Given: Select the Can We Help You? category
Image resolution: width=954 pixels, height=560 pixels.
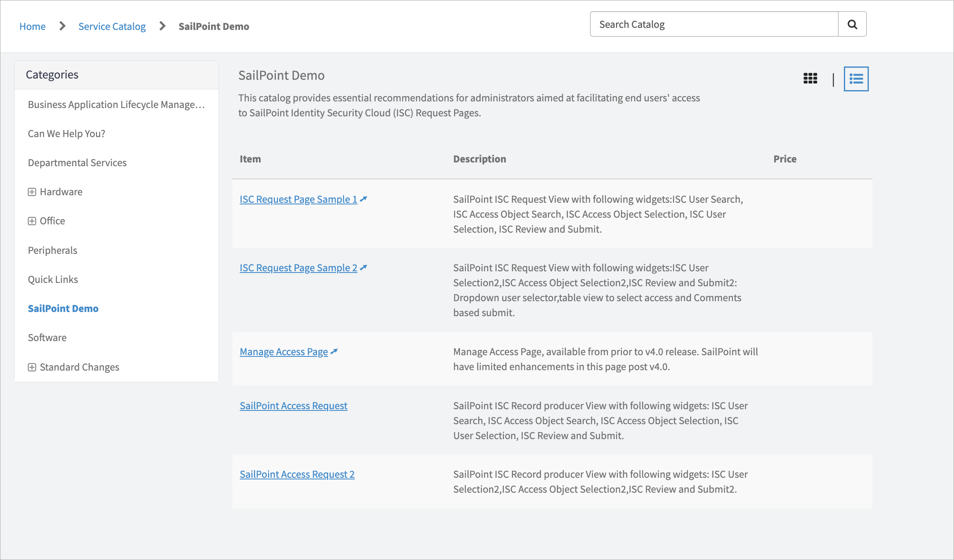Looking at the screenshot, I should (x=66, y=133).
